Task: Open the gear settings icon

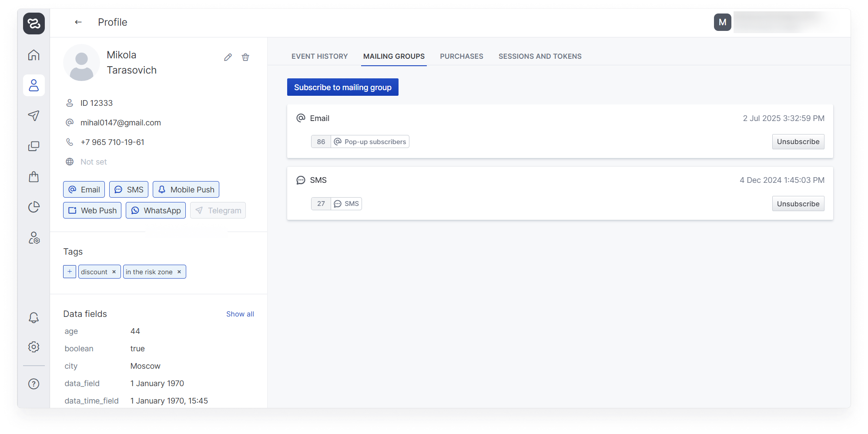Action: [x=34, y=347]
